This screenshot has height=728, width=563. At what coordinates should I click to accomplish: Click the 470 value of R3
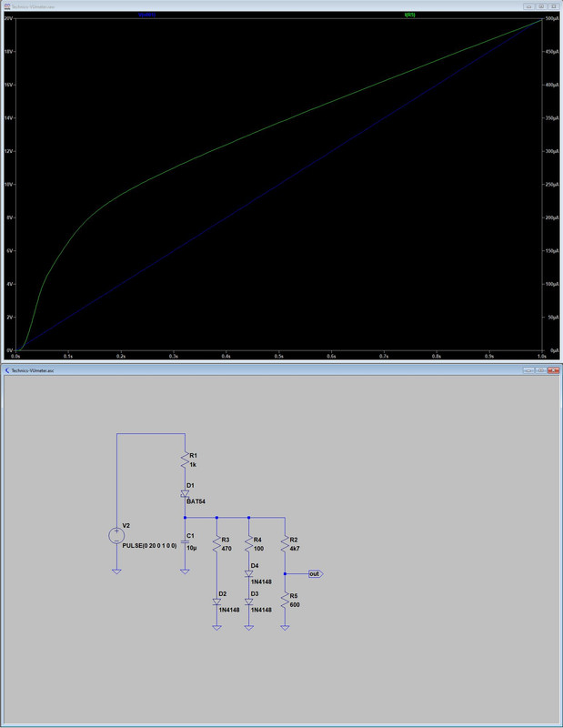point(226,549)
